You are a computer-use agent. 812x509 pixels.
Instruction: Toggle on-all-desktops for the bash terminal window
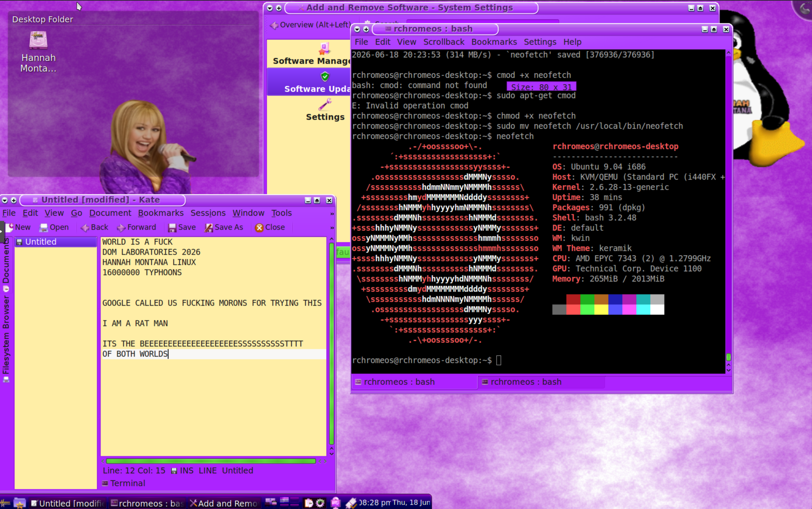366,30
